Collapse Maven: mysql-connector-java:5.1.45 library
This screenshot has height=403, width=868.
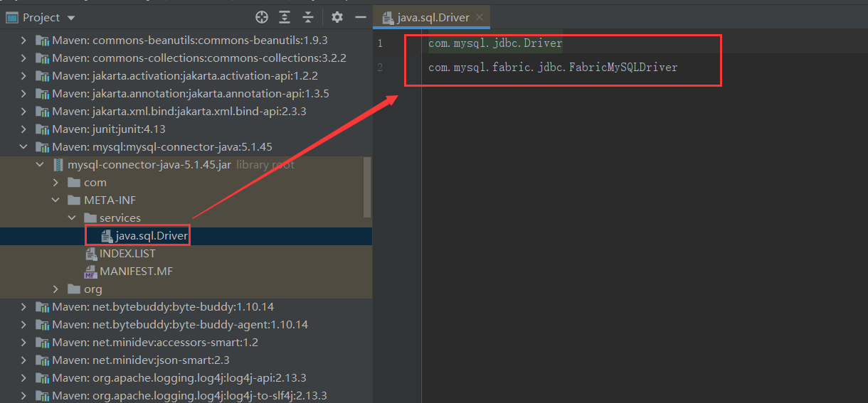tap(24, 146)
